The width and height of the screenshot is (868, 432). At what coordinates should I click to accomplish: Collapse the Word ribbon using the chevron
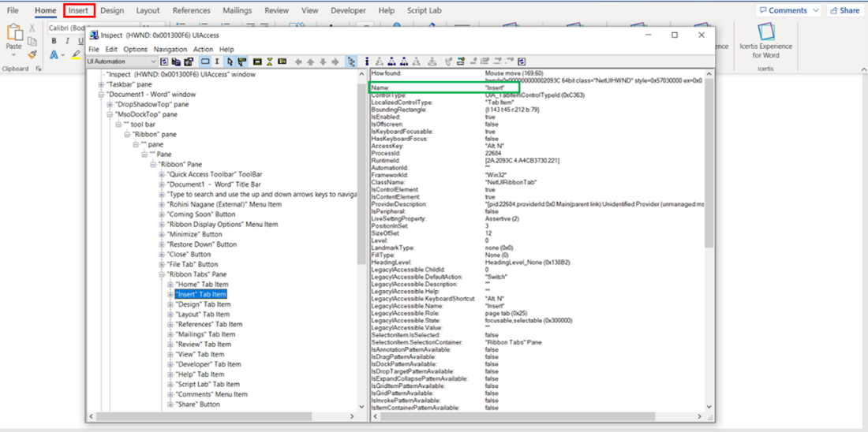862,69
